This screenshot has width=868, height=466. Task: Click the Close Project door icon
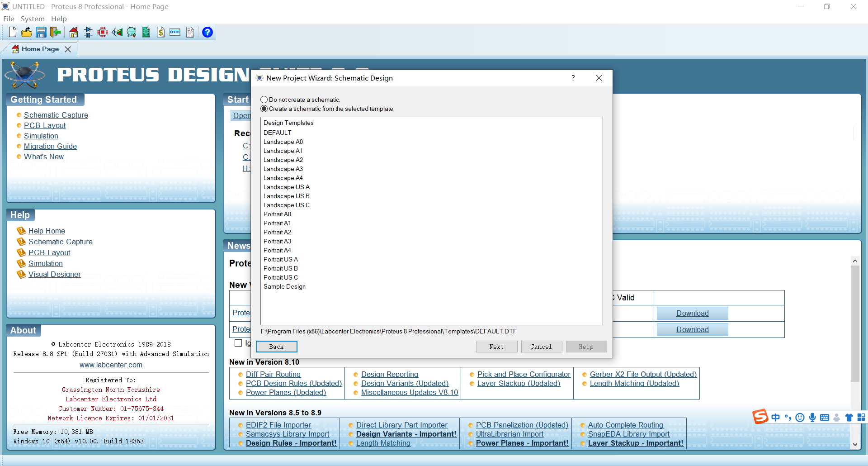56,32
